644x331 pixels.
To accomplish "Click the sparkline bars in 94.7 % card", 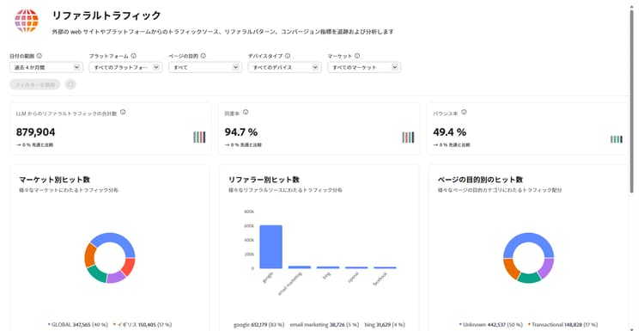I will (x=408, y=138).
